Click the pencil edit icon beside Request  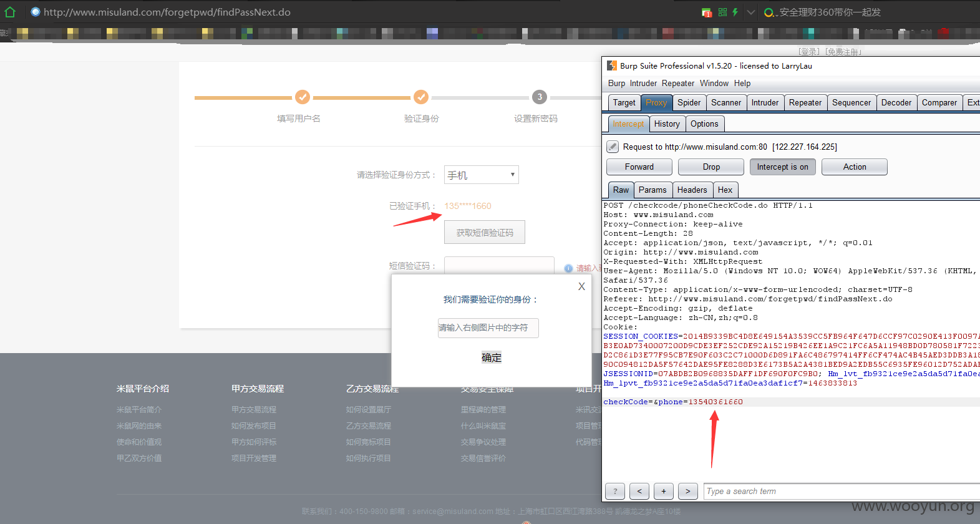point(613,147)
